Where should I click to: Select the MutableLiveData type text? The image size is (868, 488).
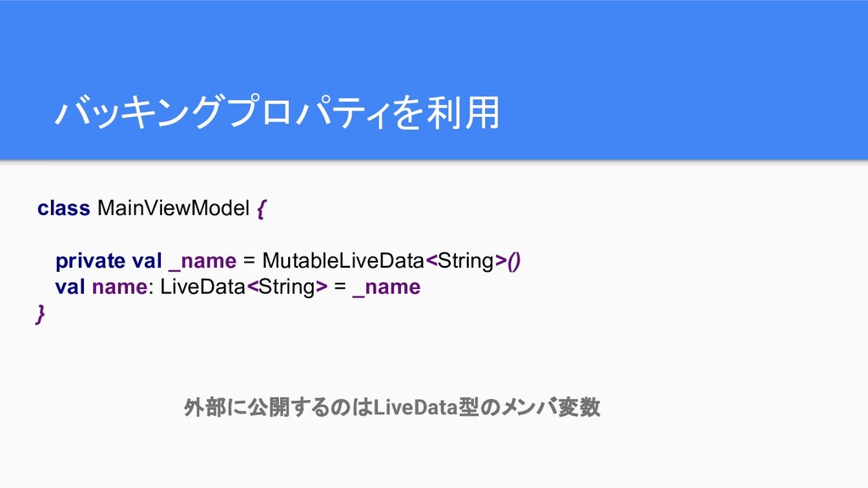point(342,261)
